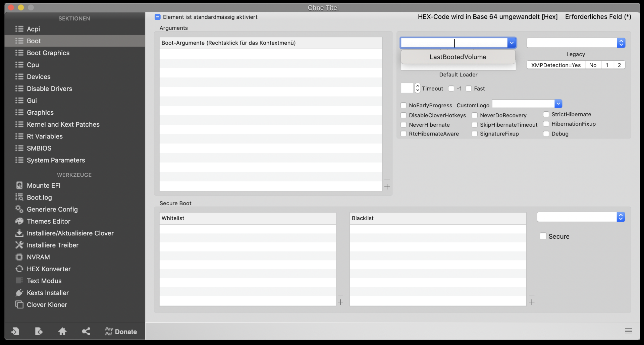This screenshot has width=644, height=345.
Task: Click the Kexts Installer plug icon
Action: point(19,293)
